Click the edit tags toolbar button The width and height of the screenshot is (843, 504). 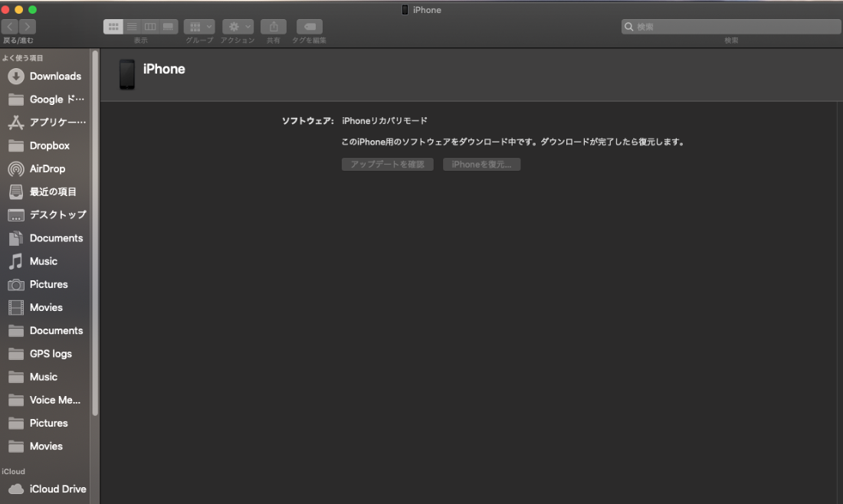(x=310, y=26)
